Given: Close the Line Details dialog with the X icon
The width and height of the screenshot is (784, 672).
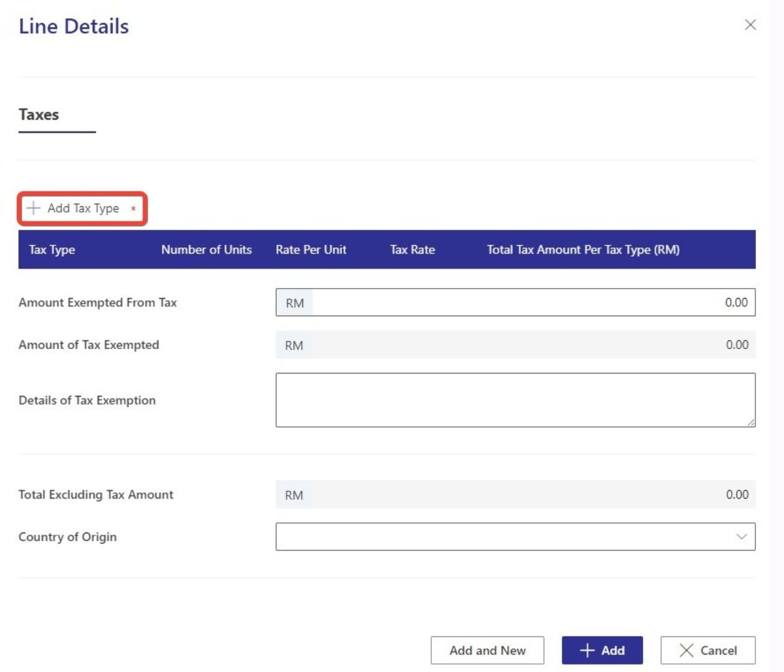Looking at the screenshot, I should [x=750, y=25].
